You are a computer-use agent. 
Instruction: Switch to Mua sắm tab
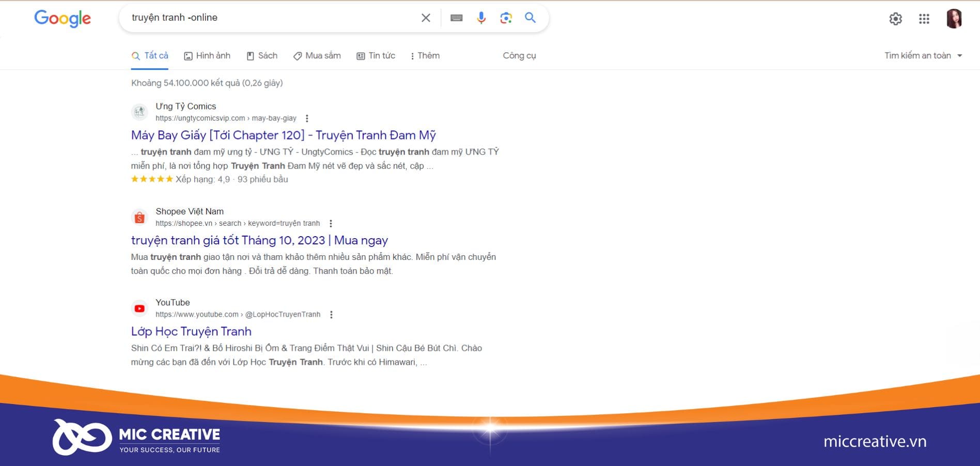coord(317,56)
